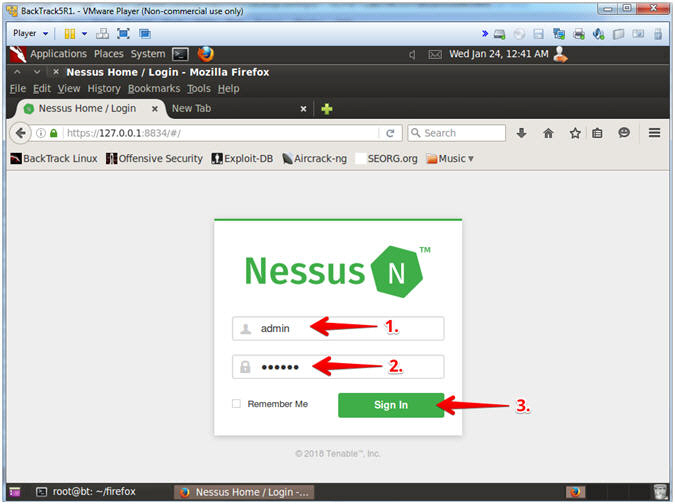Open the VMware Player menu dropdown

click(x=30, y=33)
